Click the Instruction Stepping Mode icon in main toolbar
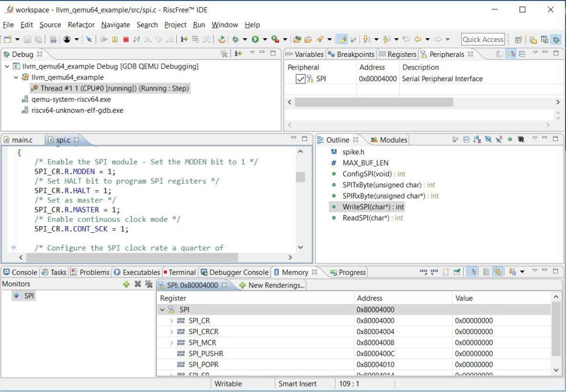This screenshot has height=392, width=566. click(184, 39)
